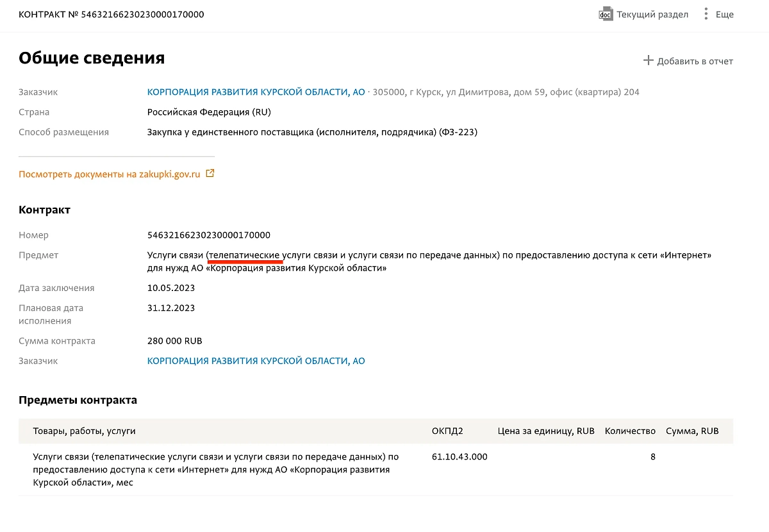
Task: Click the ОКПД2 code 61.10.43.000
Action: (x=459, y=457)
